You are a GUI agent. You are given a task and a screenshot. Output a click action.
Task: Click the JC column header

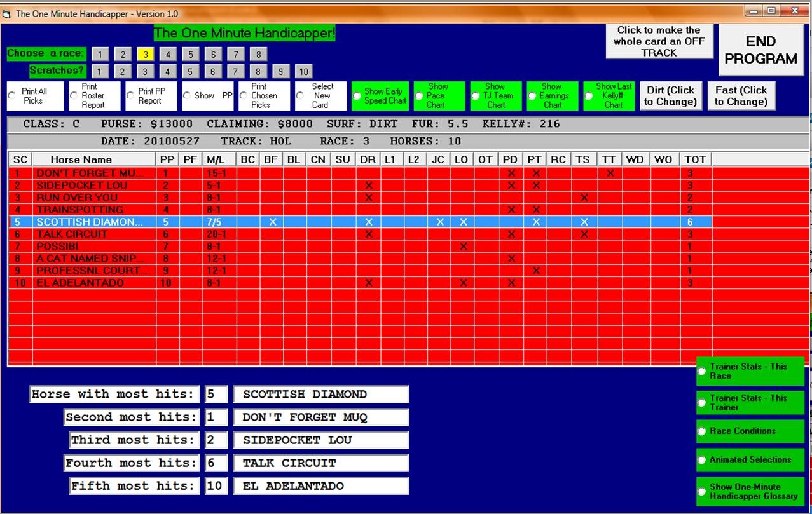[x=438, y=159]
